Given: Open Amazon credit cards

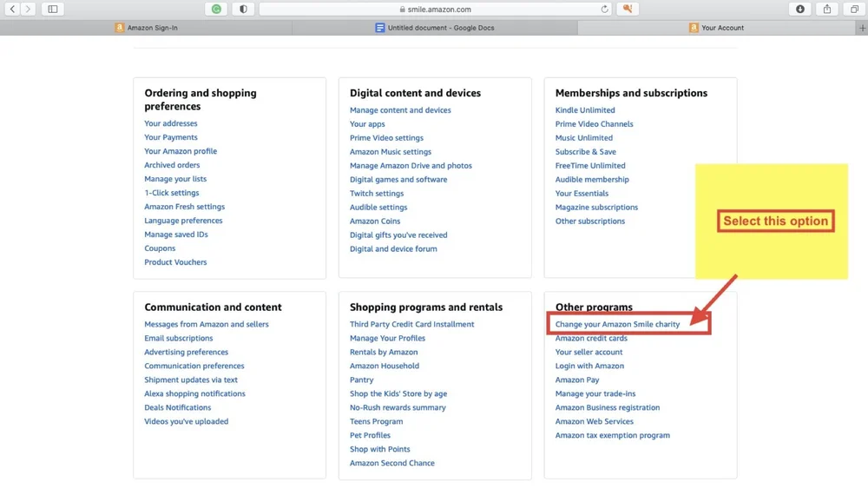Looking at the screenshot, I should (x=591, y=339).
